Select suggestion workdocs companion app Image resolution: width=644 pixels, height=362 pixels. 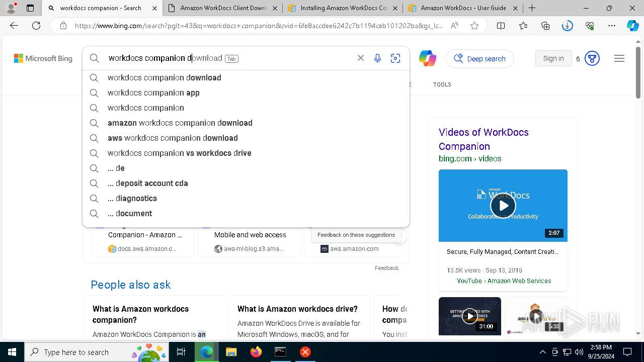tap(246, 93)
